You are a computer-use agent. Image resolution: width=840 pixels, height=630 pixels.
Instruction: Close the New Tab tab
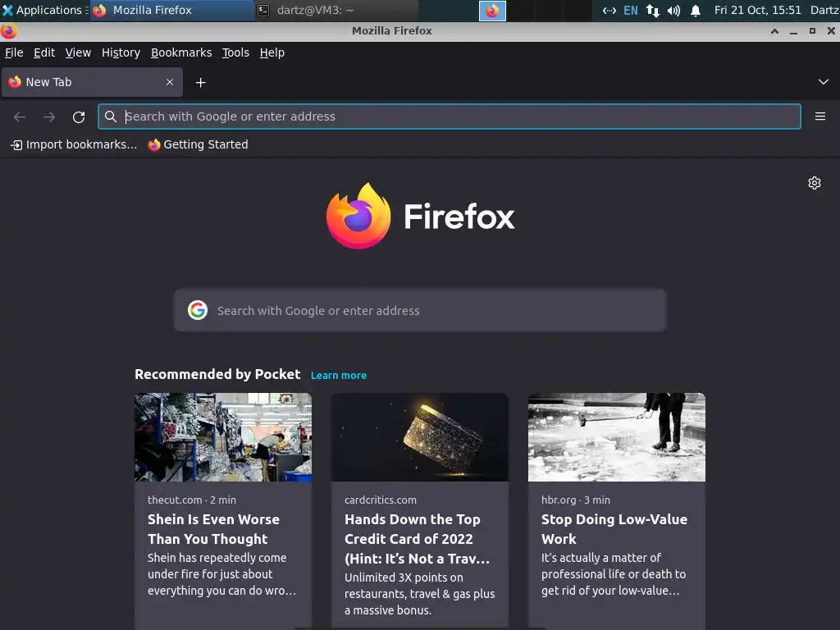pyautogui.click(x=170, y=82)
